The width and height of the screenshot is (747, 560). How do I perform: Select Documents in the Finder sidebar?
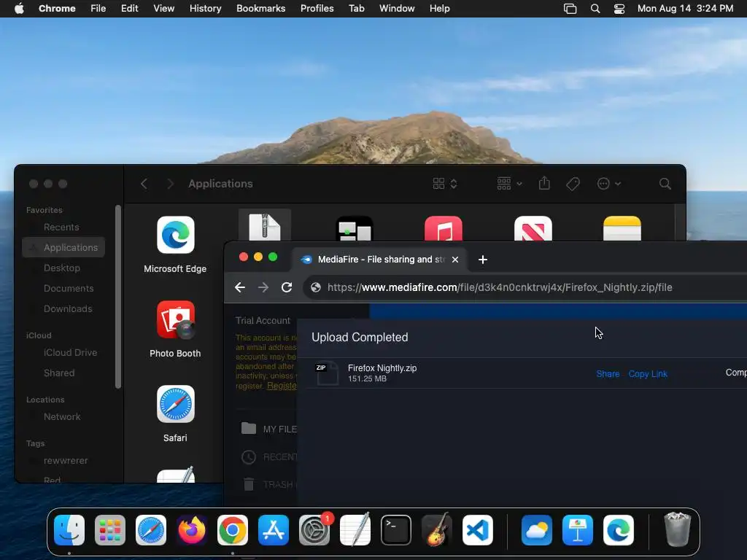click(69, 289)
